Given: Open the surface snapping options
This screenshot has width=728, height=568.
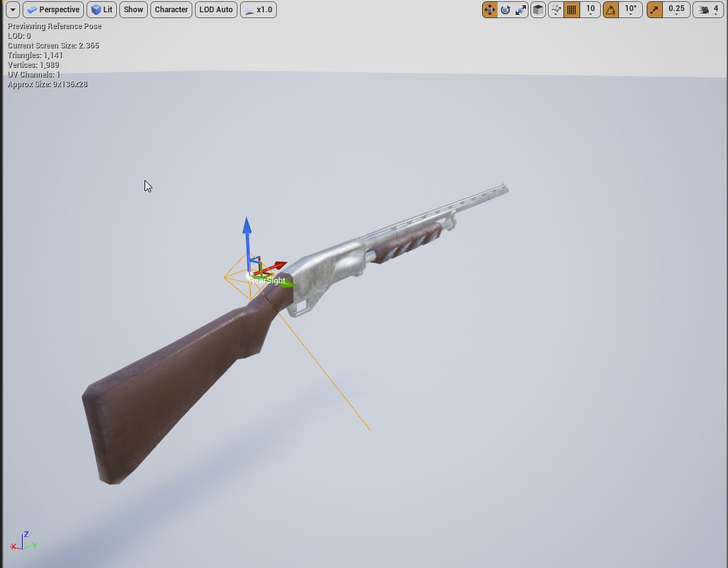Looking at the screenshot, I should 556,10.
